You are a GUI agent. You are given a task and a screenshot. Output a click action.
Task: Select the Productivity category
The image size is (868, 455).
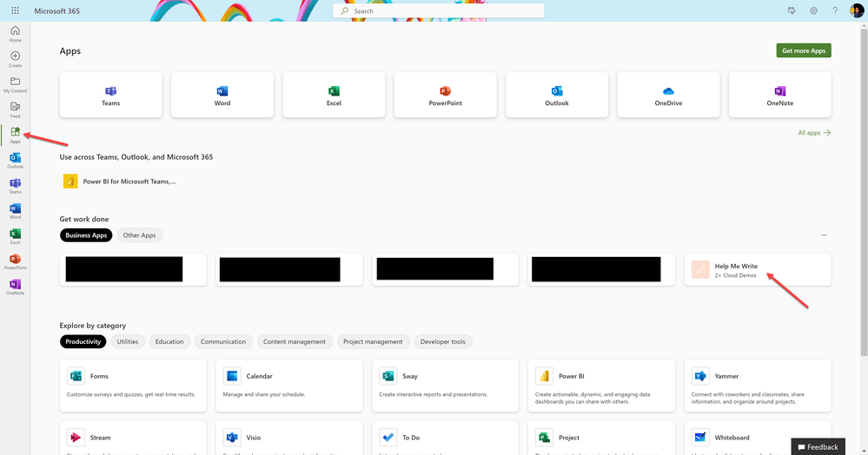click(83, 341)
